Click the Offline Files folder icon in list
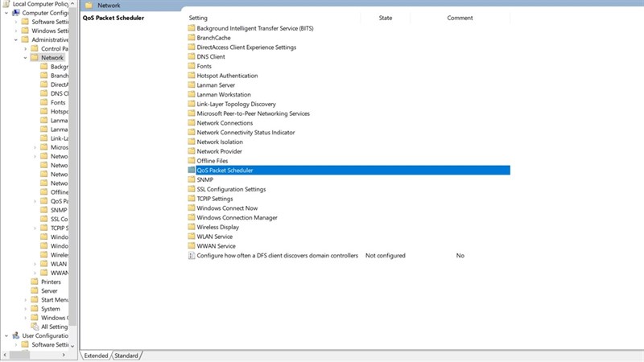 tap(192, 161)
